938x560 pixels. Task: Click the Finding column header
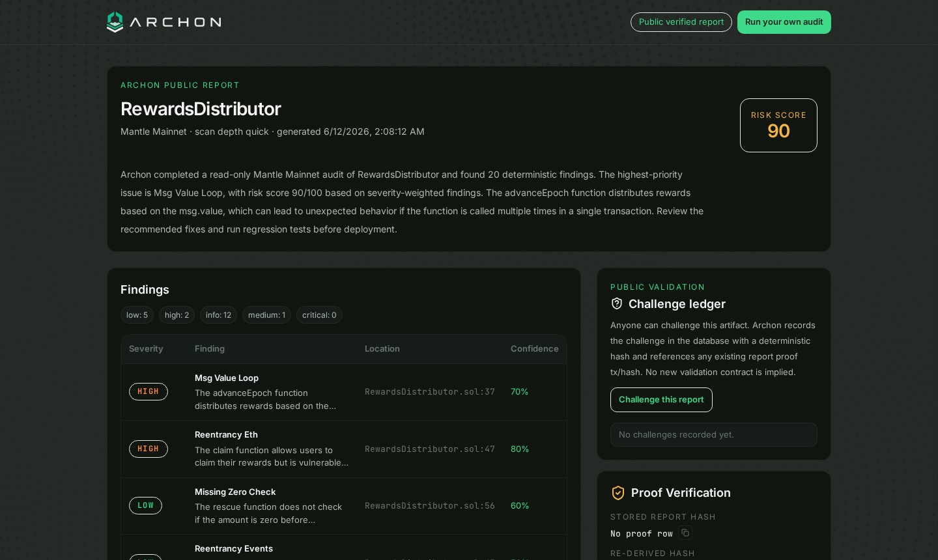[x=210, y=349]
